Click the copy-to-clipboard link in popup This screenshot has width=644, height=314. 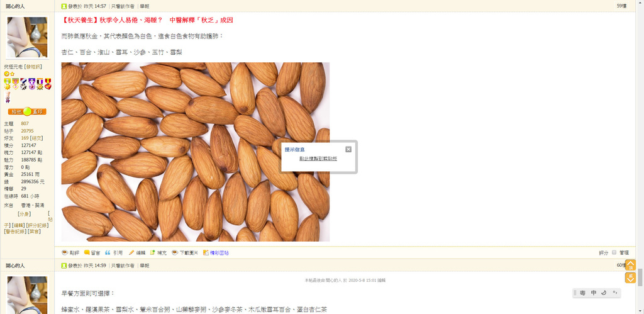point(318,159)
